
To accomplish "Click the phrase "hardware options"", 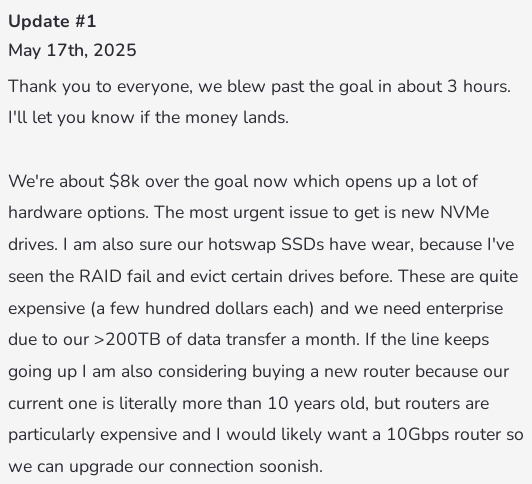I will point(78,213).
